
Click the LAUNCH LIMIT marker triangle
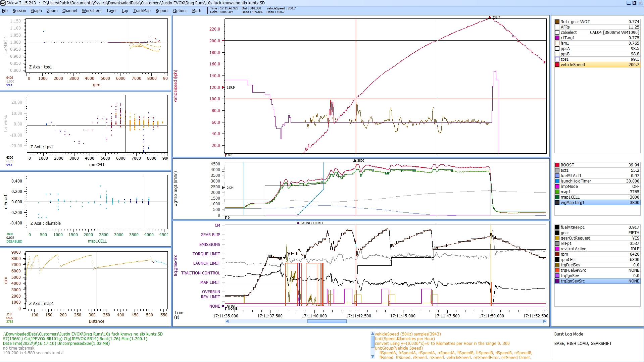pos(298,223)
